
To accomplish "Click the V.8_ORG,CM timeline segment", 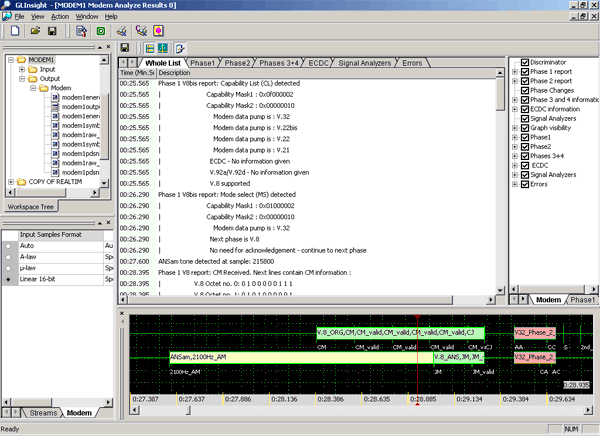I will pos(401,333).
